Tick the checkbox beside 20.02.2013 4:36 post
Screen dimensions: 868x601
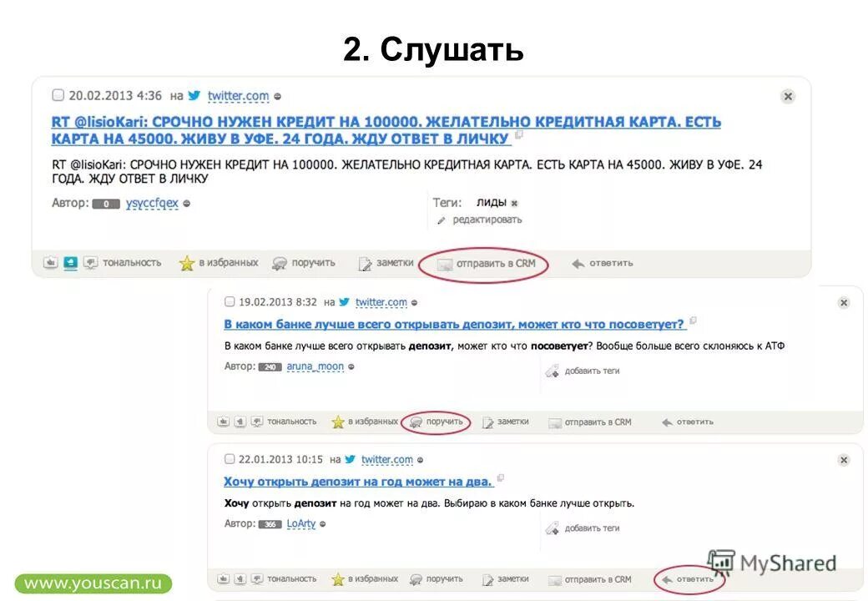click(x=58, y=95)
